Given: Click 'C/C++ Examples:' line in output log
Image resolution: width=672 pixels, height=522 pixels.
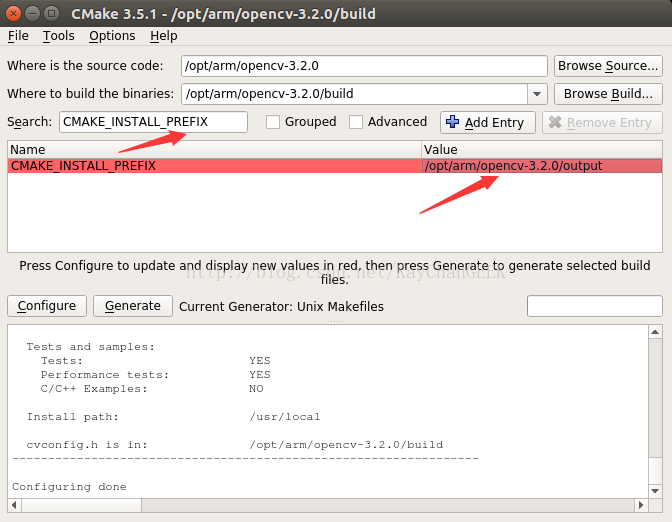Looking at the screenshot, I should tap(94, 389).
